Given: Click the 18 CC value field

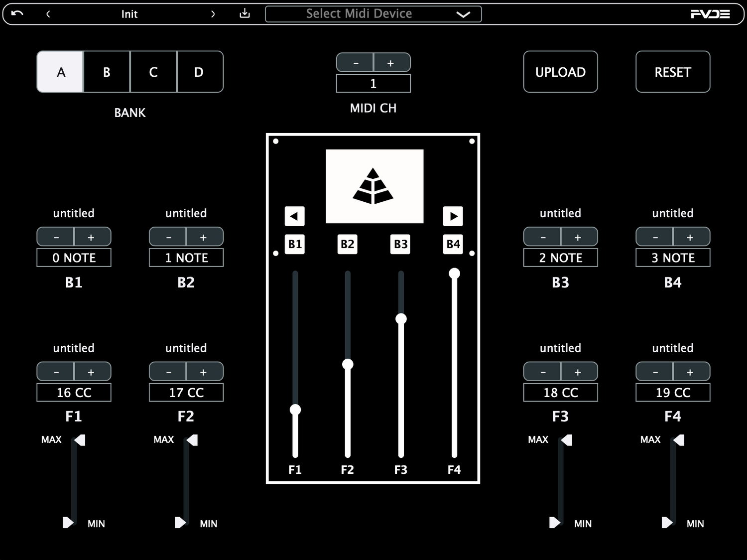Looking at the screenshot, I should coord(561,393).
